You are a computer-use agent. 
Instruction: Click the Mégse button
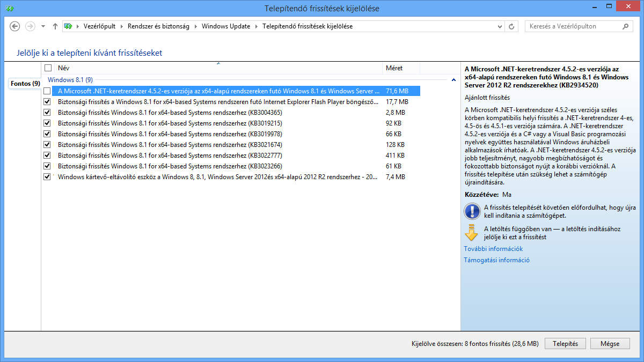point(610,344)
